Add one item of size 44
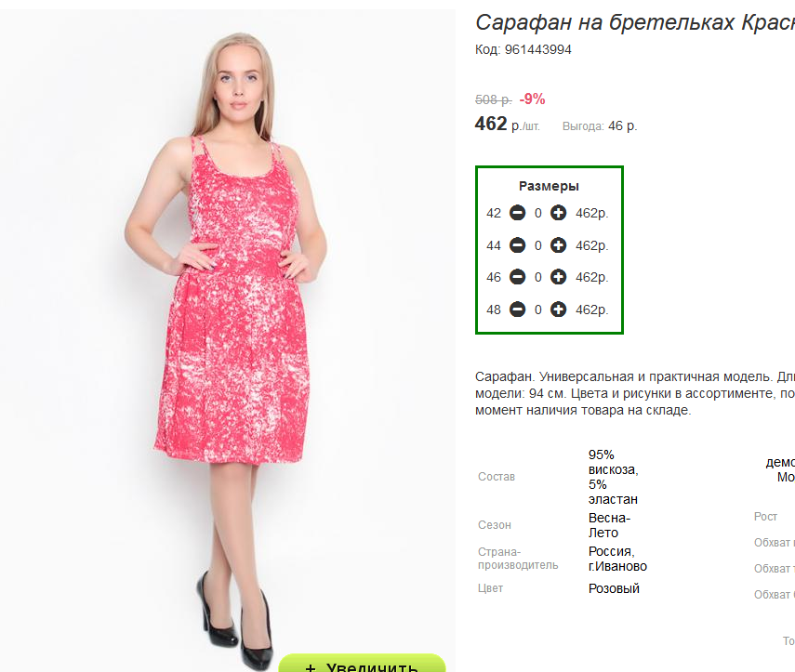This screenshot has height=672, width=795. tap(558, 245)
